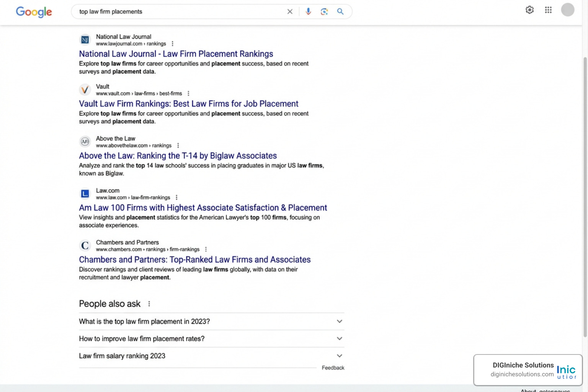
Task: Clear the search query with X
Action: (x=290, y=11)
